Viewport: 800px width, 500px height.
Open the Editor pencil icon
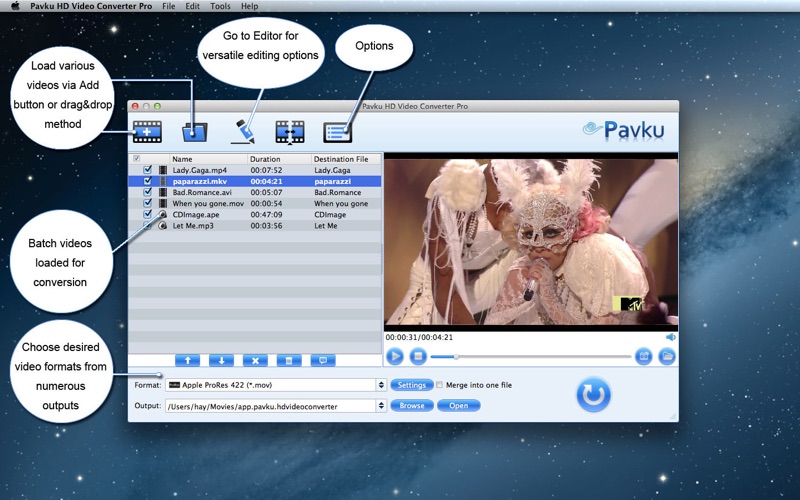pos(243,132)
